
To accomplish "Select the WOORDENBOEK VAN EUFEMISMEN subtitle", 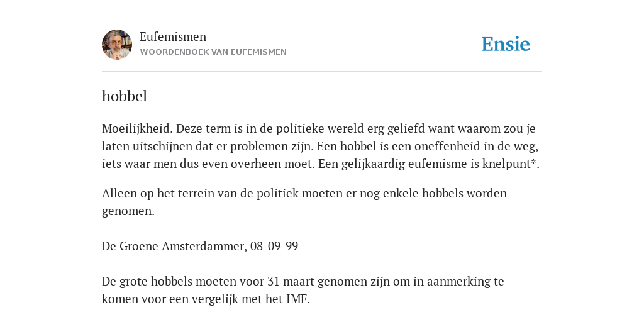I will (x=213, y=52).
